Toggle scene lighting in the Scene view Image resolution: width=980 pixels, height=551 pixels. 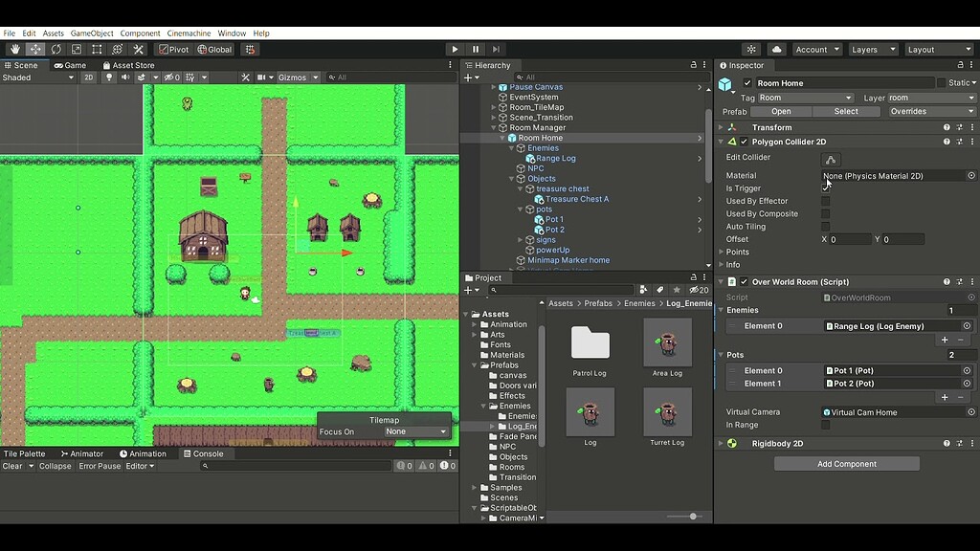[109, 77]
